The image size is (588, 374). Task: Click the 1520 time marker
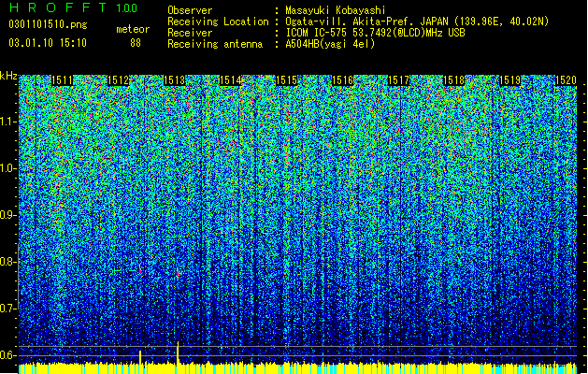point(566,80)
